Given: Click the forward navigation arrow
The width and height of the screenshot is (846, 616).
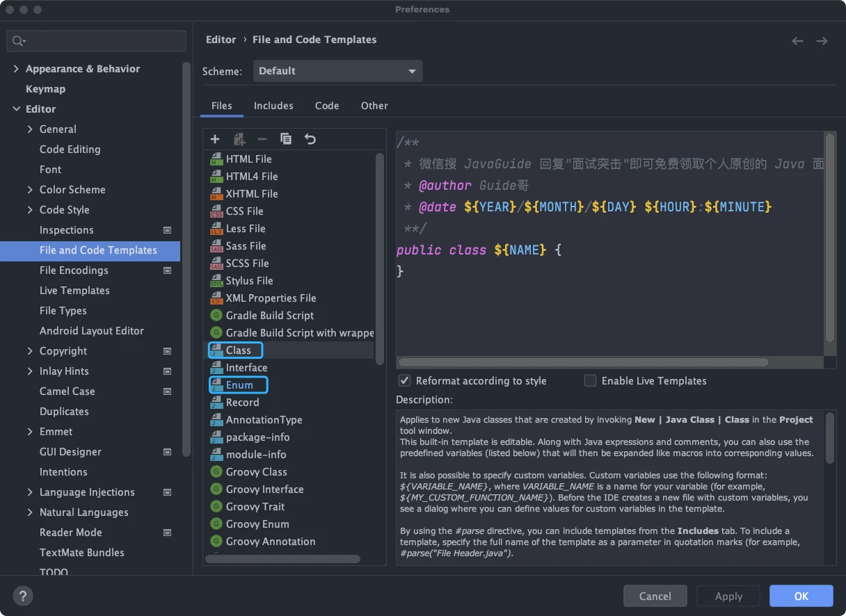Looking at the screenshot, I should tap(822, 41).
